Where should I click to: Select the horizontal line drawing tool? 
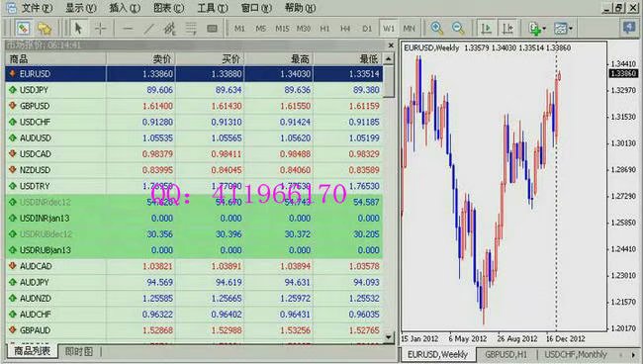(x=128, y=29)
